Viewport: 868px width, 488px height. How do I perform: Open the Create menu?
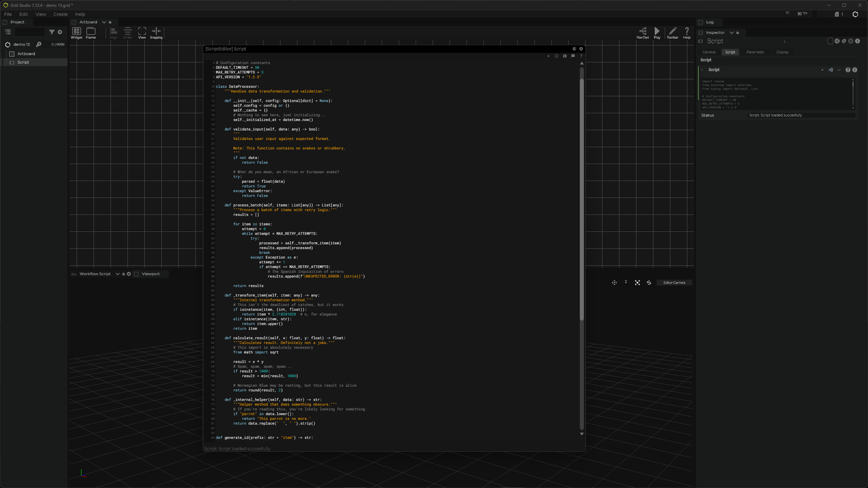click(x=60, y=14)
